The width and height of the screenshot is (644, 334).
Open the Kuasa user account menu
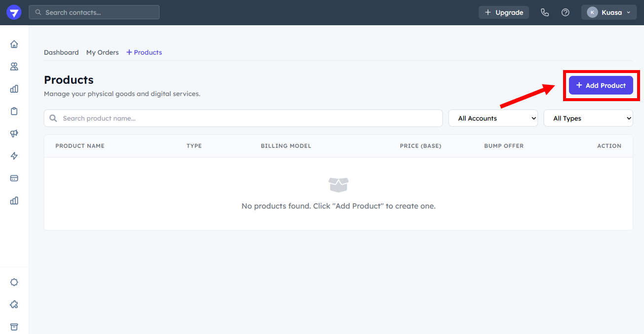point(608,12)
